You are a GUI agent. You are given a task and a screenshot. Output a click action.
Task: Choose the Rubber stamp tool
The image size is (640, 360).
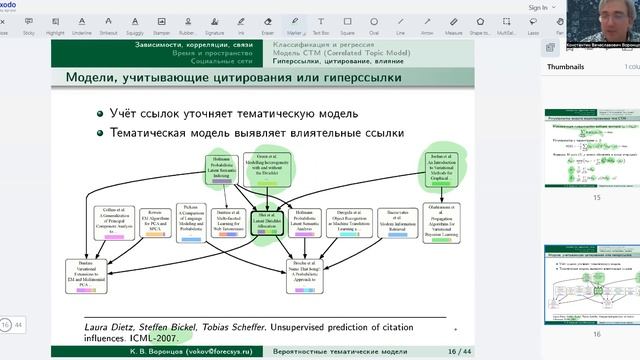188,26
